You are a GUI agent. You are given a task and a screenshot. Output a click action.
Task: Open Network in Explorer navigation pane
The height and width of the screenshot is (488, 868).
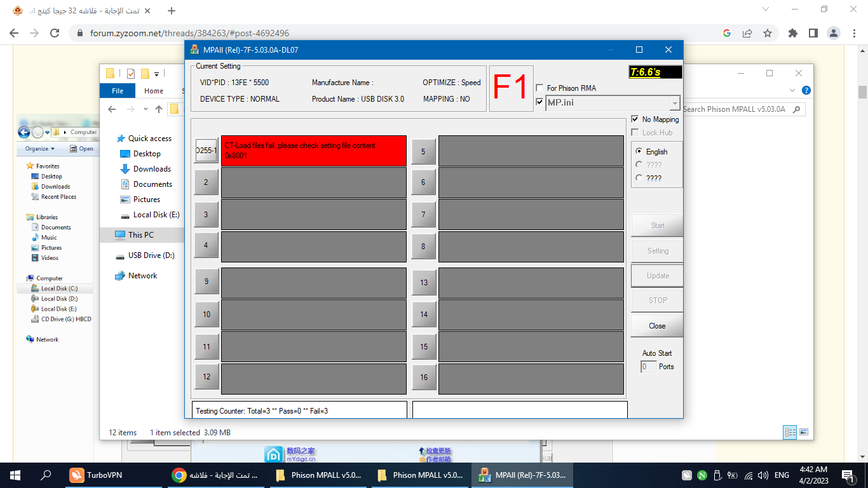click(142, 276)
